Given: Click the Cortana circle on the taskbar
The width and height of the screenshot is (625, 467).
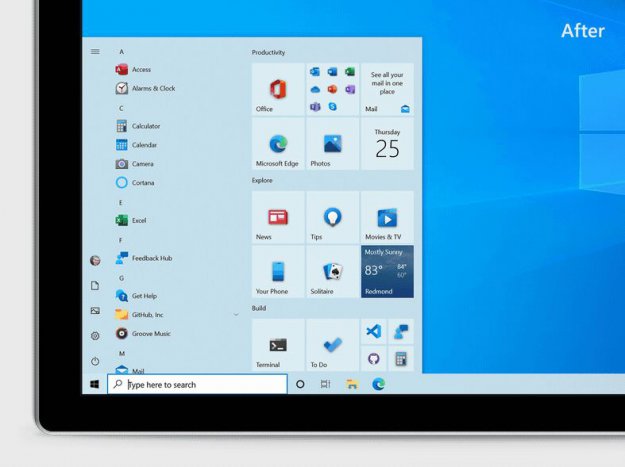Looking at the screenshot, I should click(x=300, y=384).
